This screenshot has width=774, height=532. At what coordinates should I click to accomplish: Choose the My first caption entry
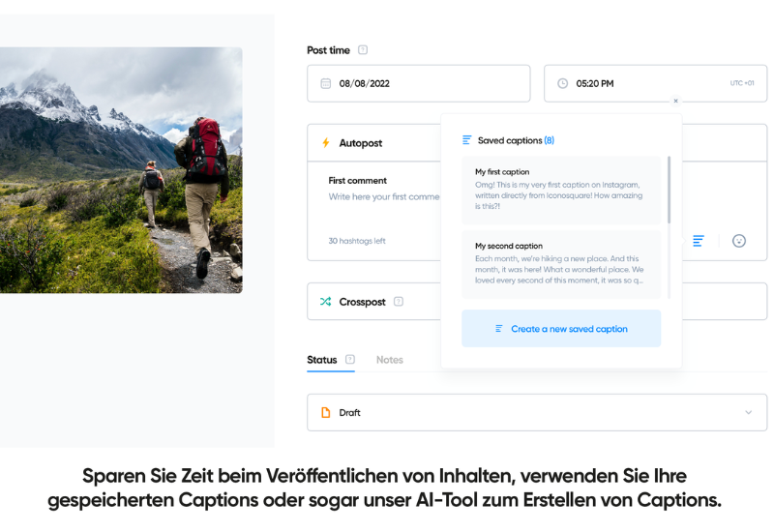tap(561, 191)
